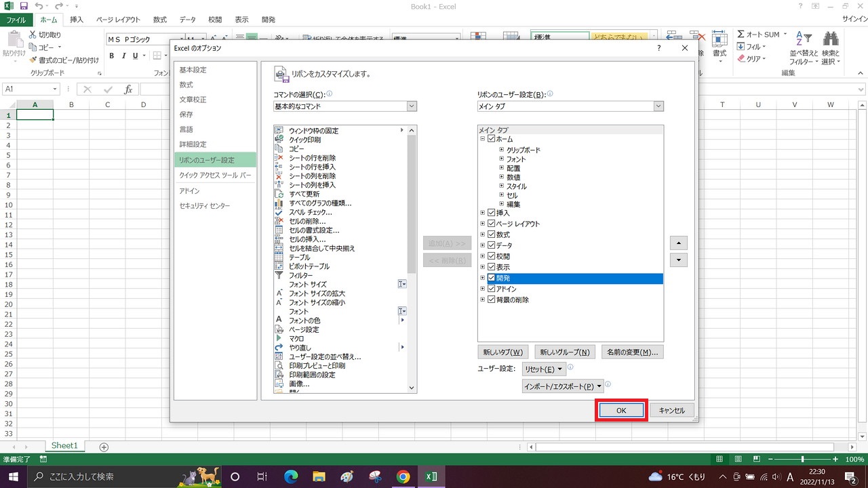This screenshot has height=488, width=868.
Task: Uncheck the 挿入 tab checkbox
Action: pyautogui.click(x=492, y=213)
